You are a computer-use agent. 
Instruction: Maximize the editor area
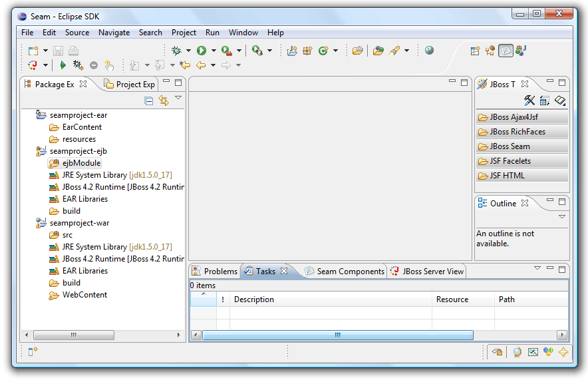(464, 83)
